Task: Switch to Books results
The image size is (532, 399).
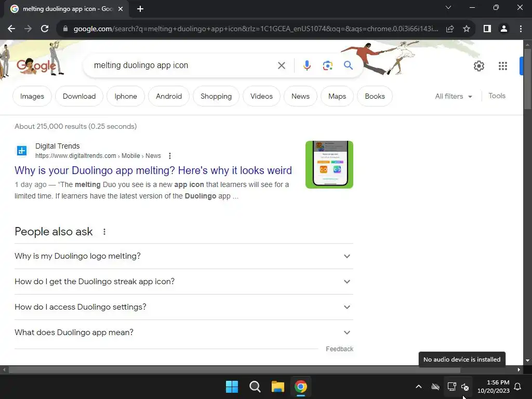Action: click(x=375, y=96)
